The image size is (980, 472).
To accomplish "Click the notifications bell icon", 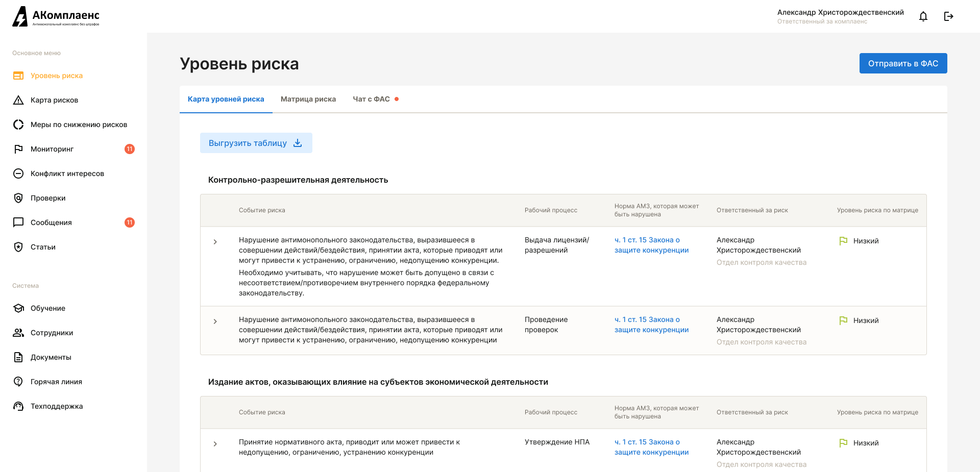I will (x=923, y=17).
